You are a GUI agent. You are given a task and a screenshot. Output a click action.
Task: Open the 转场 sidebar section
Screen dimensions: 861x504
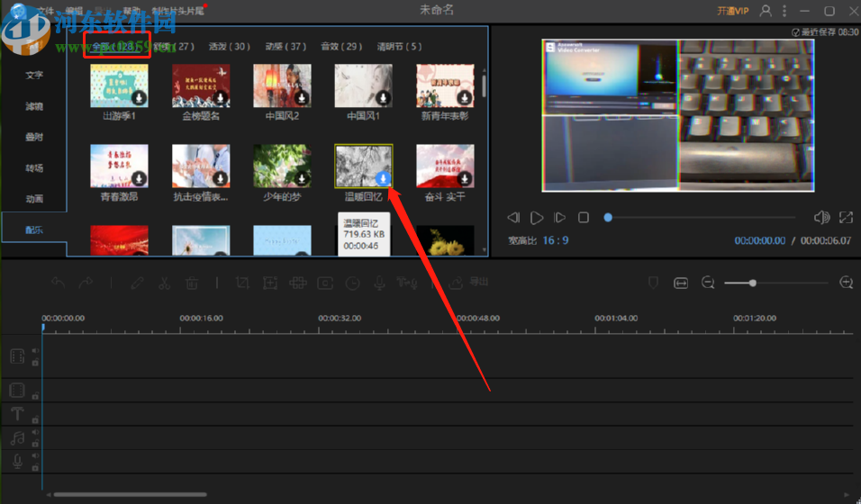[34, 168]
